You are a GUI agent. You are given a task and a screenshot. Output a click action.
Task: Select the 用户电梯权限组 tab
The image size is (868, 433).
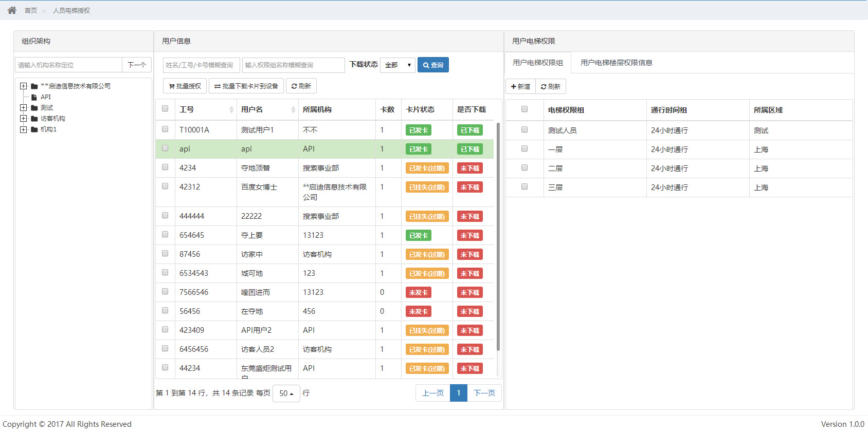538,63
